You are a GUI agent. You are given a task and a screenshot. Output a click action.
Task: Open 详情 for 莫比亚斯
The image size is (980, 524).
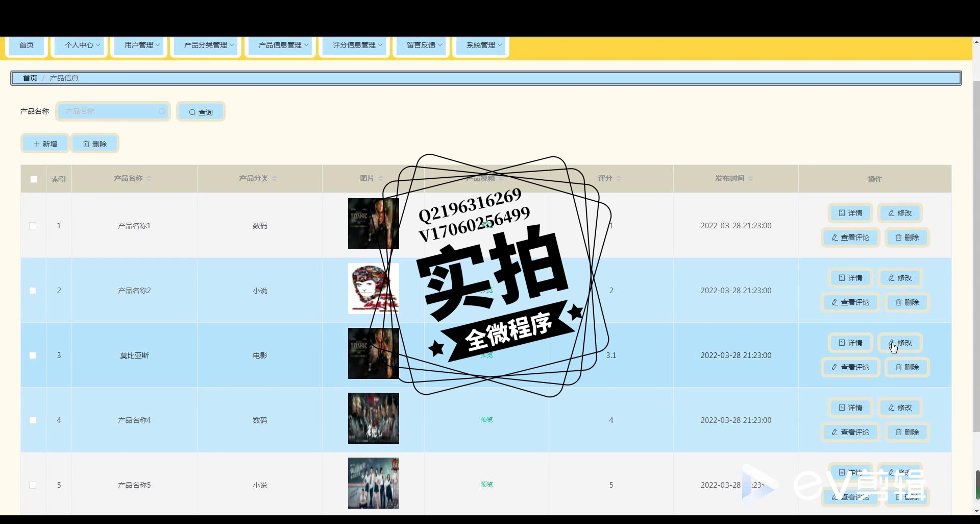tap(850, 343)
